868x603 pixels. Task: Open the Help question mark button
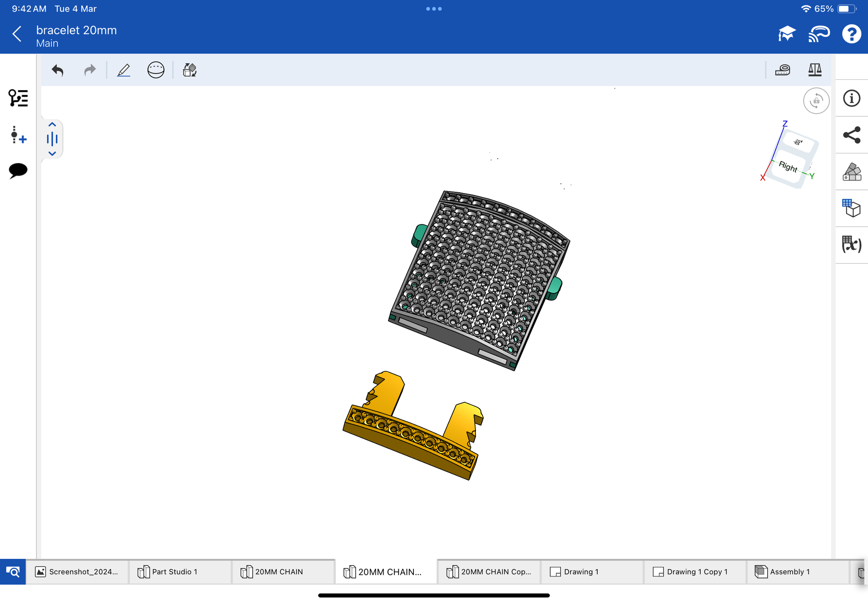tap(851, 34)
